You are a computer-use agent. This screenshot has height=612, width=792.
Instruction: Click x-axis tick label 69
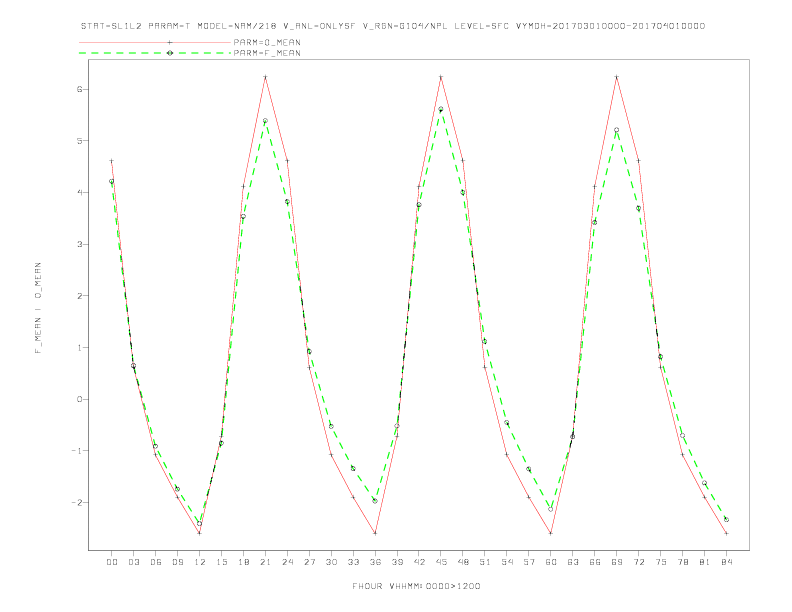617,562
